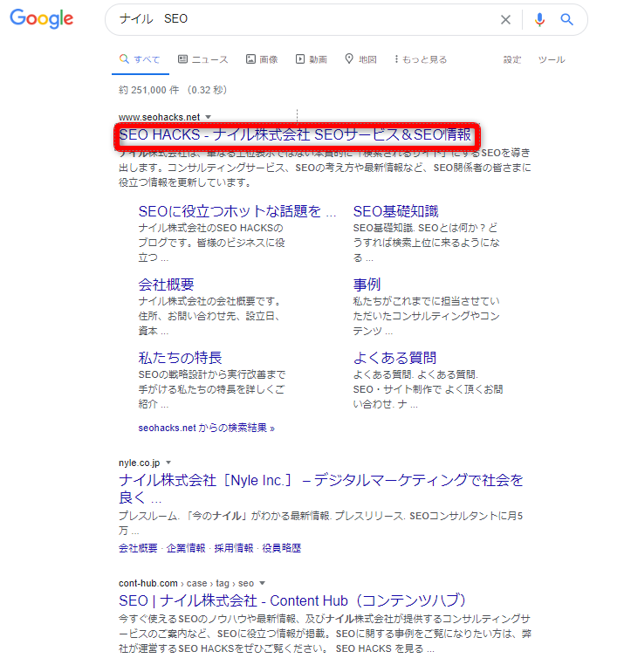This screenshot has height=672, width=624.
Task: Switch to the 画像 tab
Action: 262,59
